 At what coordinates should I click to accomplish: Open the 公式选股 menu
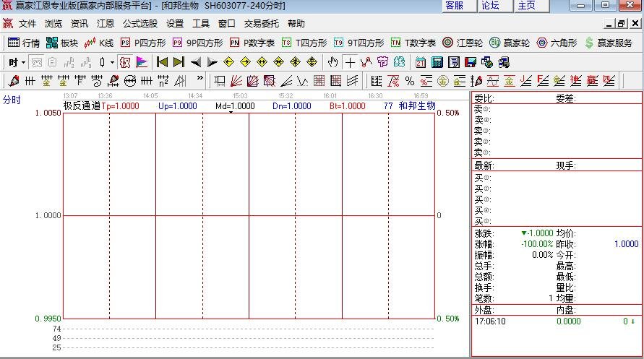139,24
